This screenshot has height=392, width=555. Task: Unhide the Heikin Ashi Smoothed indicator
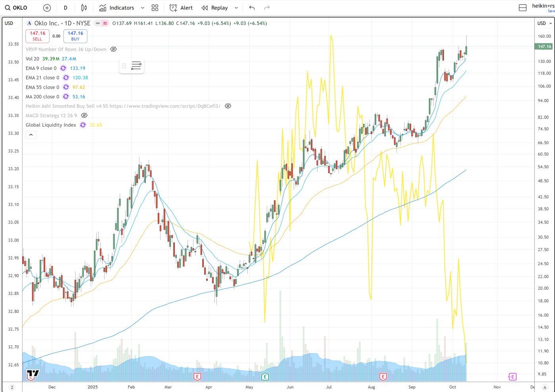click(228, 106)
